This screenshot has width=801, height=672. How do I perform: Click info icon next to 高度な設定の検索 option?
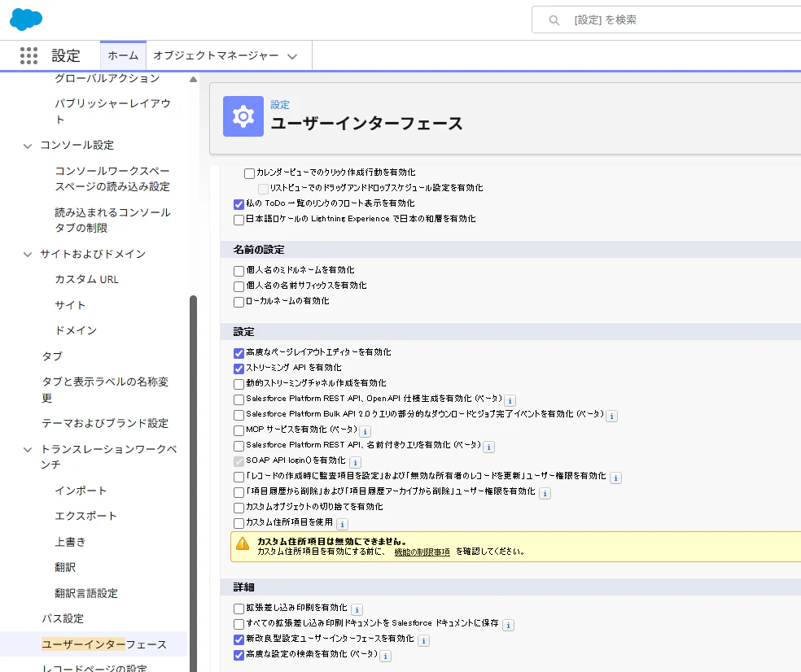(385, 656)
